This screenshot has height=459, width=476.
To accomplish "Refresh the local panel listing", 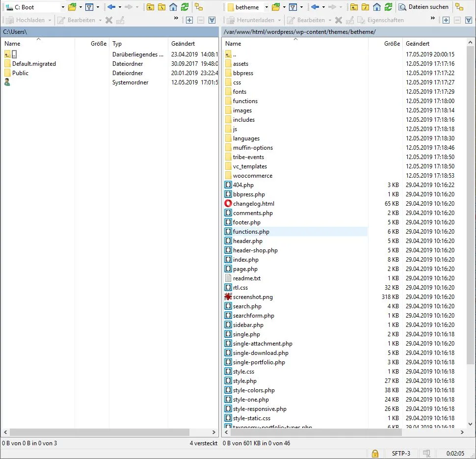I will tap(185, 7).
